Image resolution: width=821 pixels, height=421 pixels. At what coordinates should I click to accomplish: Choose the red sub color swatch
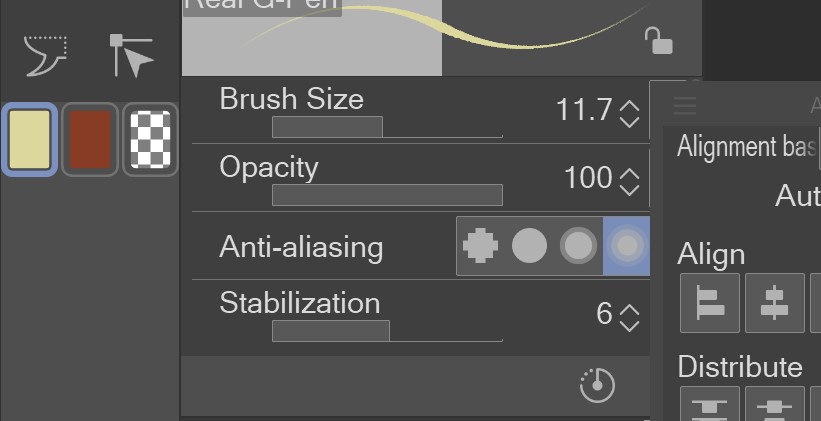click(x=90, y=139)
